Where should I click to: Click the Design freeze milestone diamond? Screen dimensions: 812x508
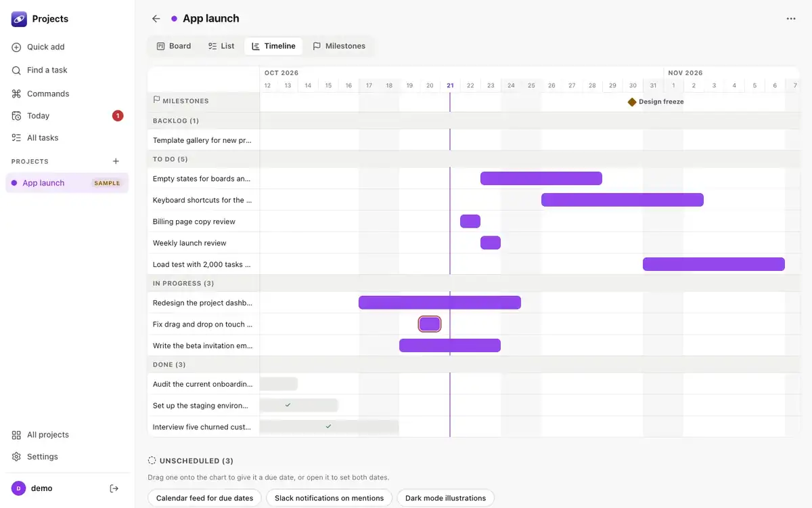pos(632,102)
